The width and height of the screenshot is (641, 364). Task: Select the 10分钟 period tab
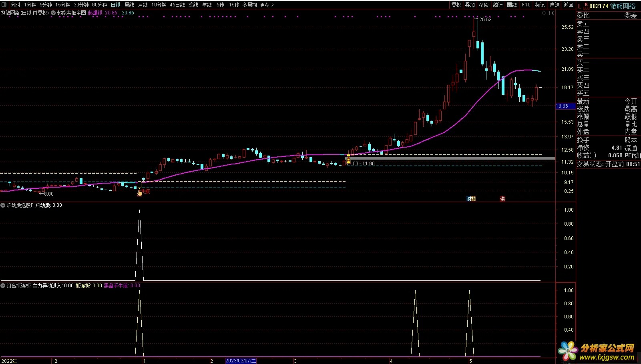[159, 5]
